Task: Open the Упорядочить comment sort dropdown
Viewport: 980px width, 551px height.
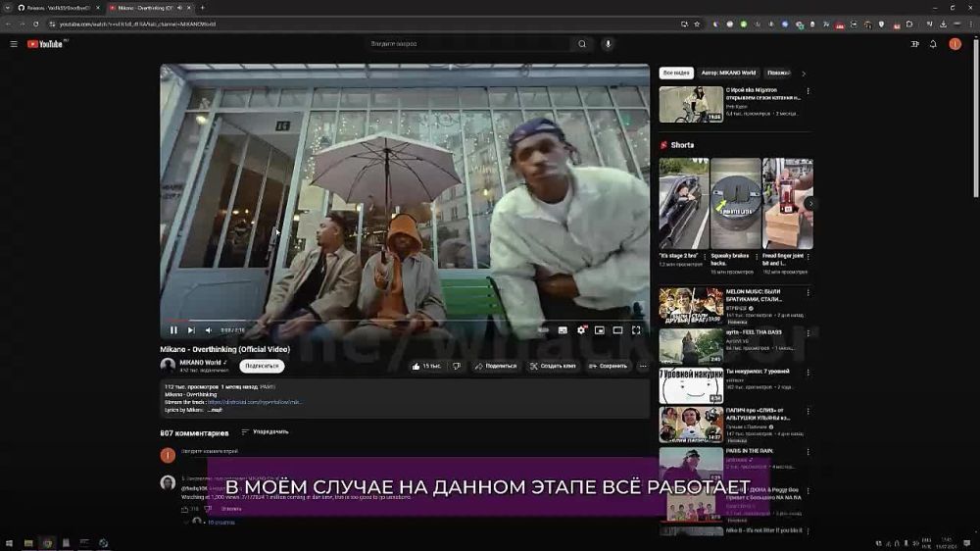Action: click(x=265, y=431)
